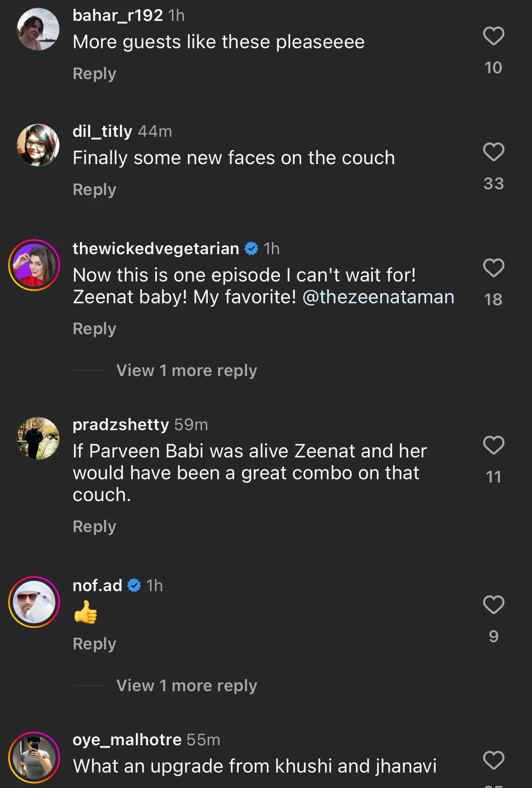This screenshot has height=788, width=532.
Task: Open dil_titly's profile avatar
Action: pyautogui.click(x=38, y=145)
